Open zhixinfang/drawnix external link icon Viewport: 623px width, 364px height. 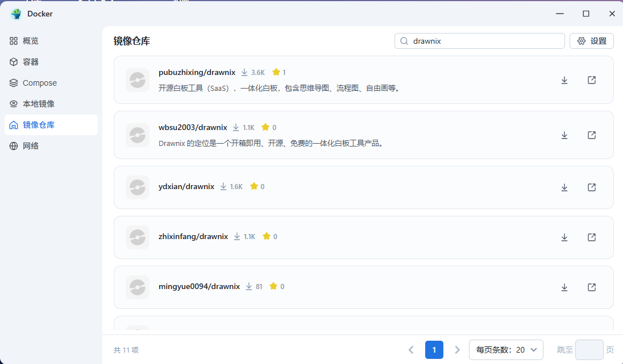point(592,237)
